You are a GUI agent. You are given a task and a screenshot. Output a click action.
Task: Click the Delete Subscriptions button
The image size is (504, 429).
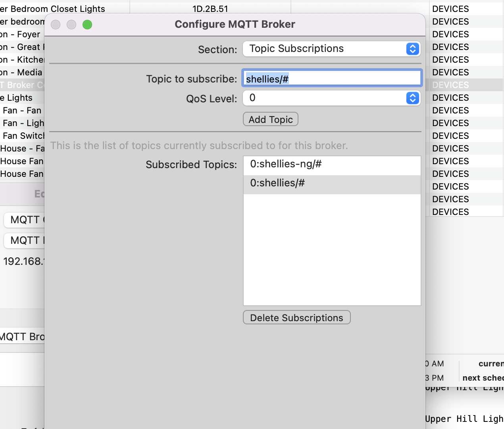296,318
